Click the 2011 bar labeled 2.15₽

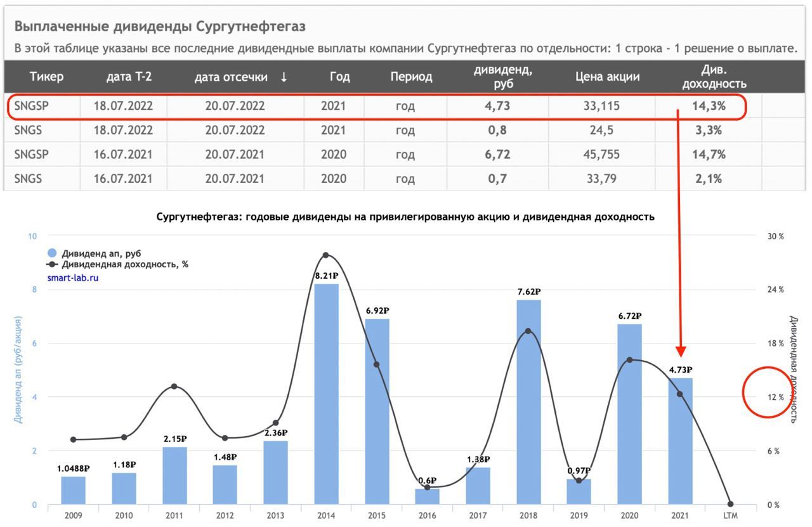click(174, 476)
